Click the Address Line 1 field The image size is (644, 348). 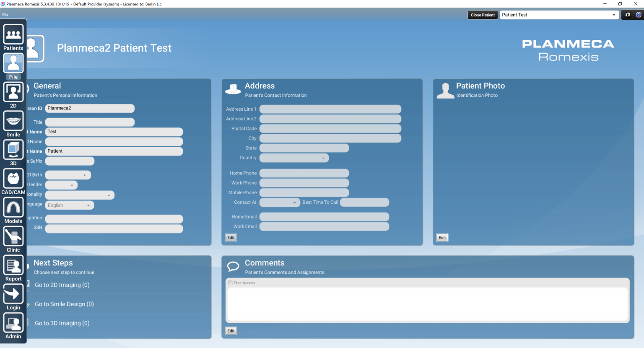tap(330, 109)
